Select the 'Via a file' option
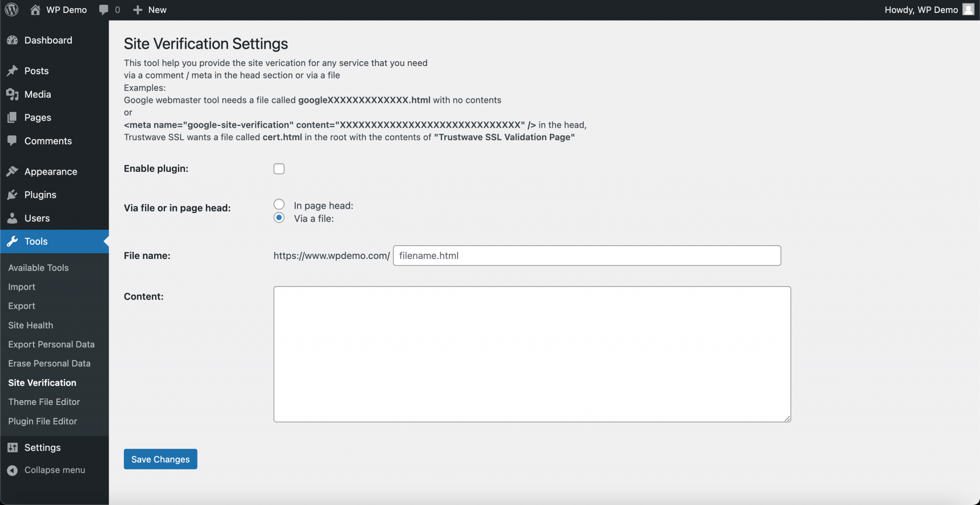The width and height of the screenshot is (980, 505). pos(278,217)
